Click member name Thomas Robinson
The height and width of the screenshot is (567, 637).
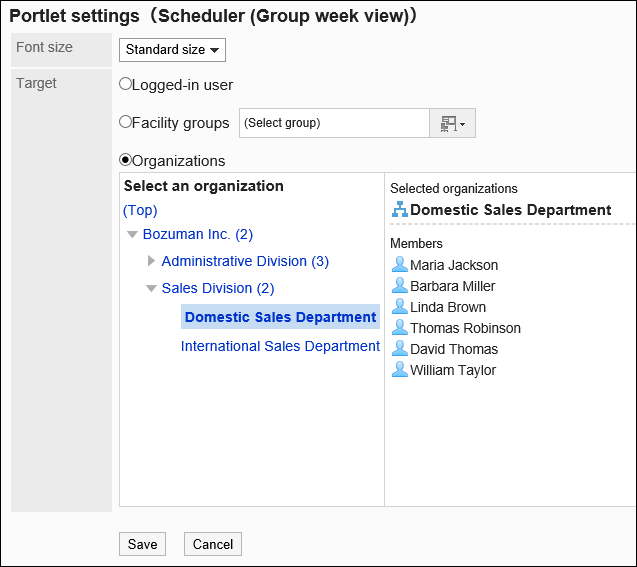[x=466, y=329]
